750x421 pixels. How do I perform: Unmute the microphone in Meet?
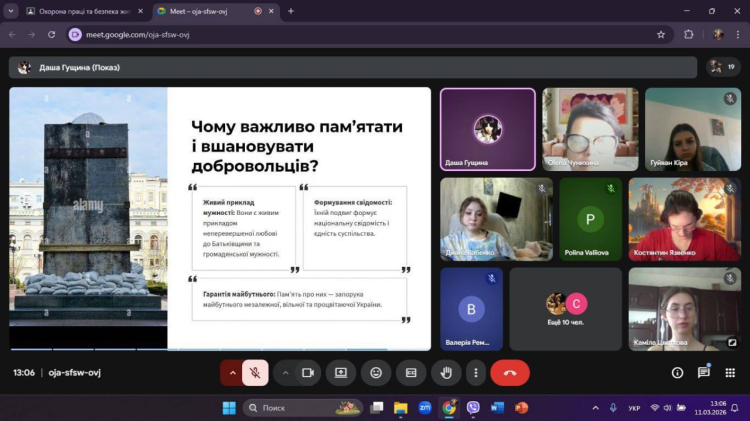(255, 373)
